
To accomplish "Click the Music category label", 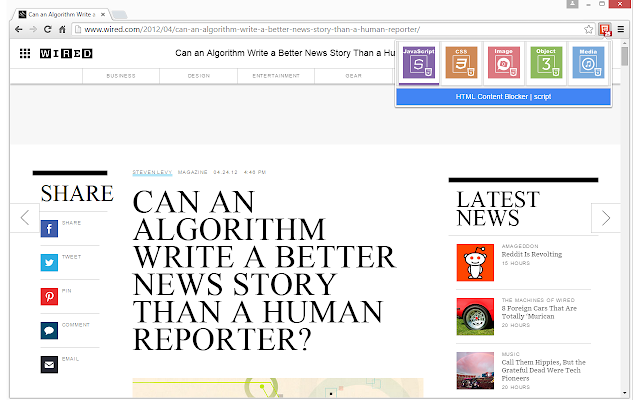I will tap(511, 354).
